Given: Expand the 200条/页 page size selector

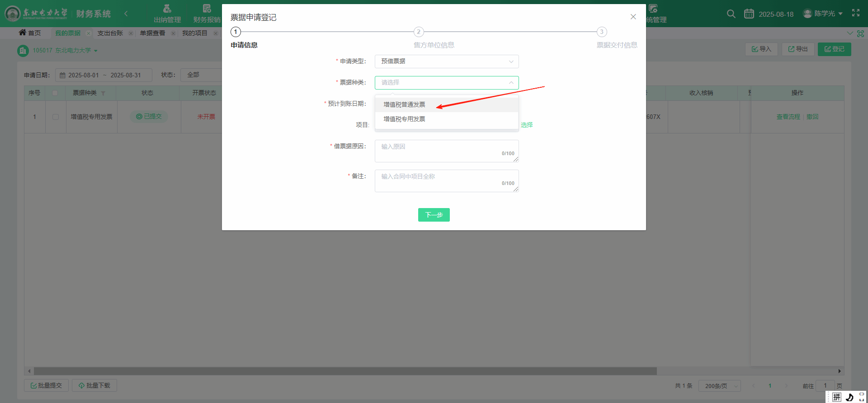Looking at the screenshot, I should [x=719, y=386].
